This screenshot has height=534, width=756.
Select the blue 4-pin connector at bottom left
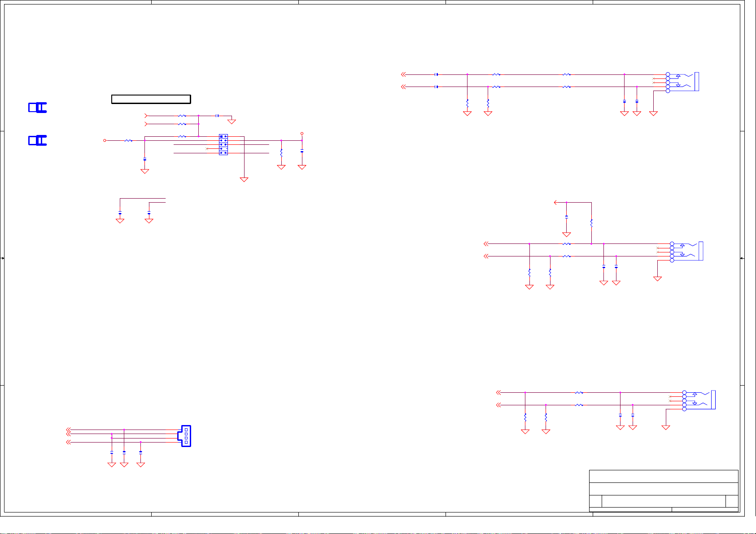click(x=186, y=436)
